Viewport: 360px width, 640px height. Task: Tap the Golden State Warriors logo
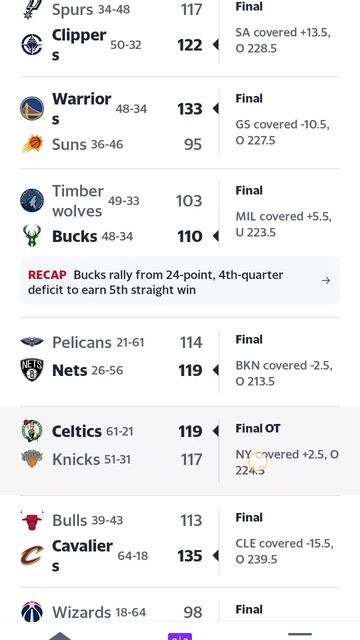coord(32,109)
